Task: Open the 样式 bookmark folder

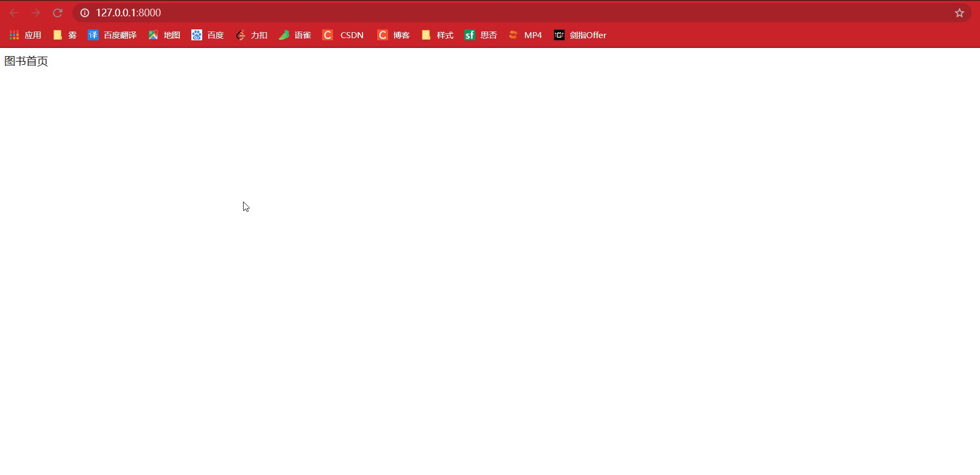Action: pos(438,35)
